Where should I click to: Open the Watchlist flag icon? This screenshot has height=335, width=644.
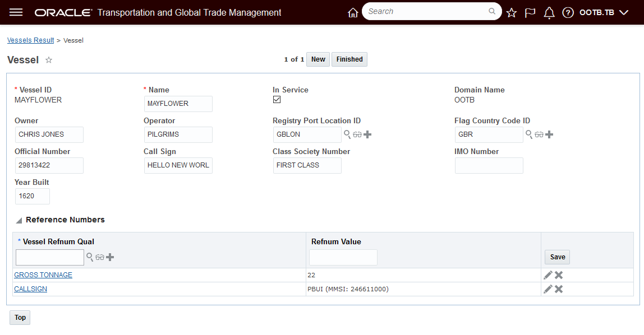[530, 12]
